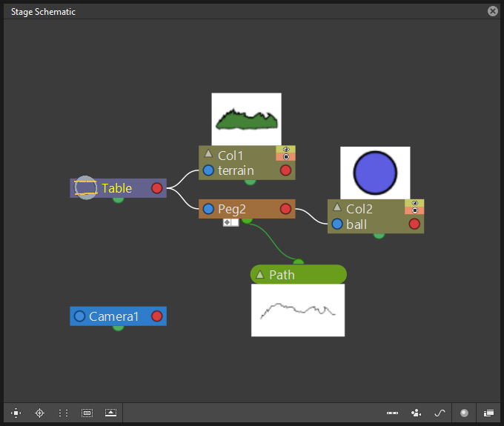The height and width of the screenshot is (426, 504).
Task: Toggle Col2 preview visible eye
Action: tap(414, 203)
